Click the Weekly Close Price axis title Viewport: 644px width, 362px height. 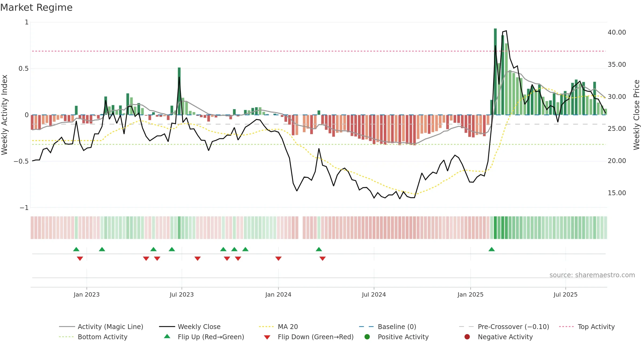tap(636, 115)
